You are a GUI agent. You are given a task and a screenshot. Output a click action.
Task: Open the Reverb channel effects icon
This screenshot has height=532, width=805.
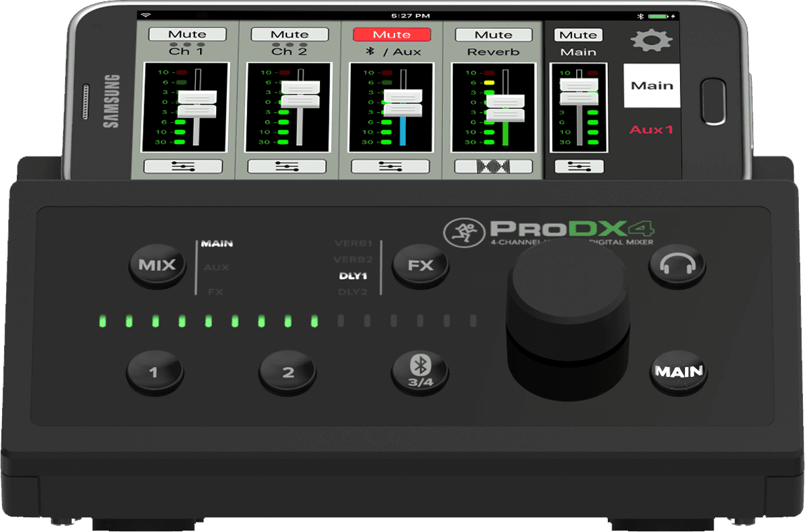click(494, 165)
